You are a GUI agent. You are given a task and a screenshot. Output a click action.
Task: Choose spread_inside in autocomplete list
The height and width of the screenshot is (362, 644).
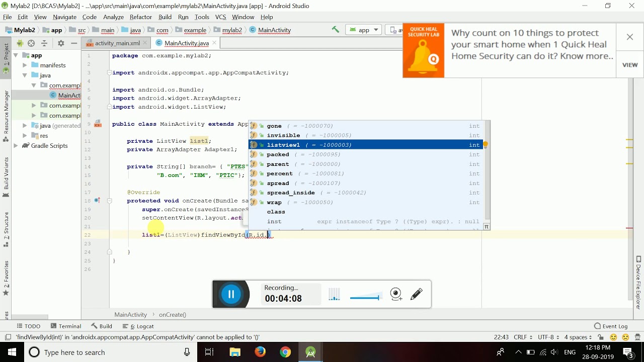[366, 193]
